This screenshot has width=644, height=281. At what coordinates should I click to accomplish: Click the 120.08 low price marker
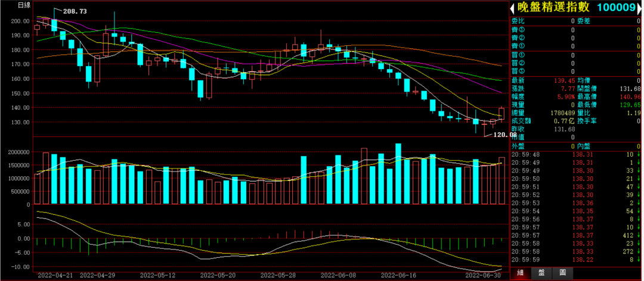point(505,134)
